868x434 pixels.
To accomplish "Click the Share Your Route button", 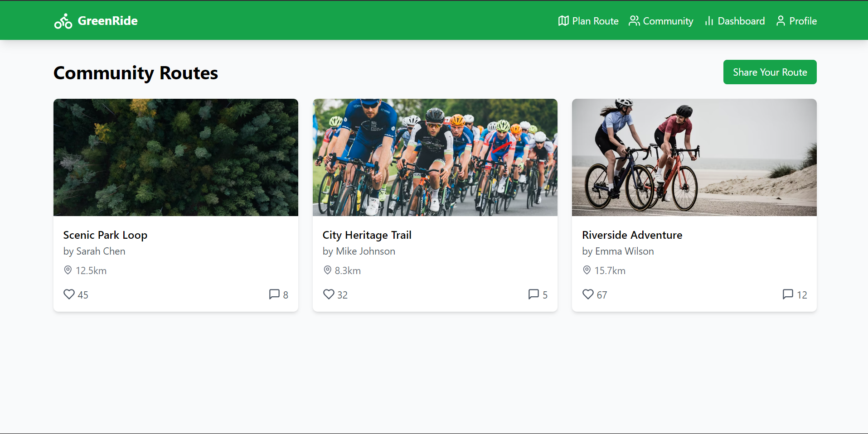I will click(x=770, y=72).
